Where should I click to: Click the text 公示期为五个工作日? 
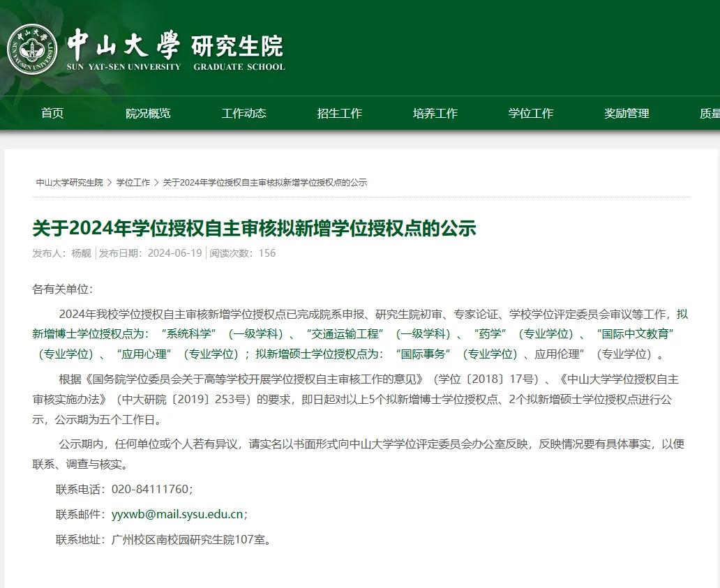(x=105, y=419)
